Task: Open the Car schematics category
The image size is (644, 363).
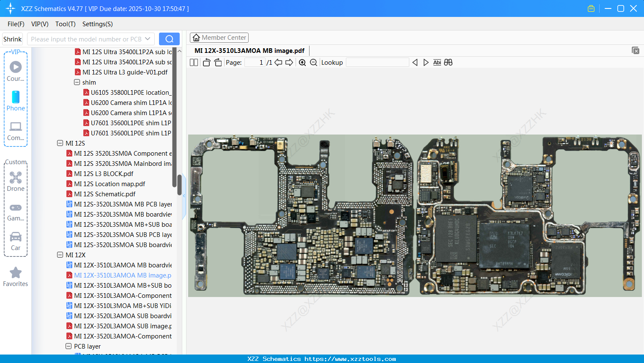Action: [15, 238]
